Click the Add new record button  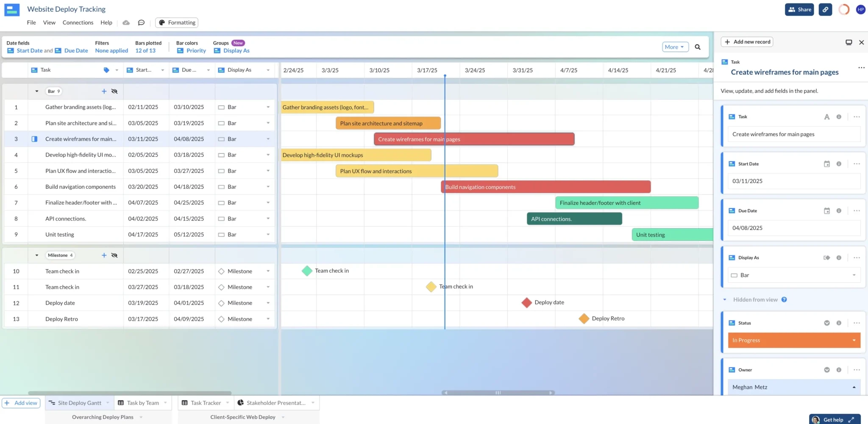(x=747, y=42)
